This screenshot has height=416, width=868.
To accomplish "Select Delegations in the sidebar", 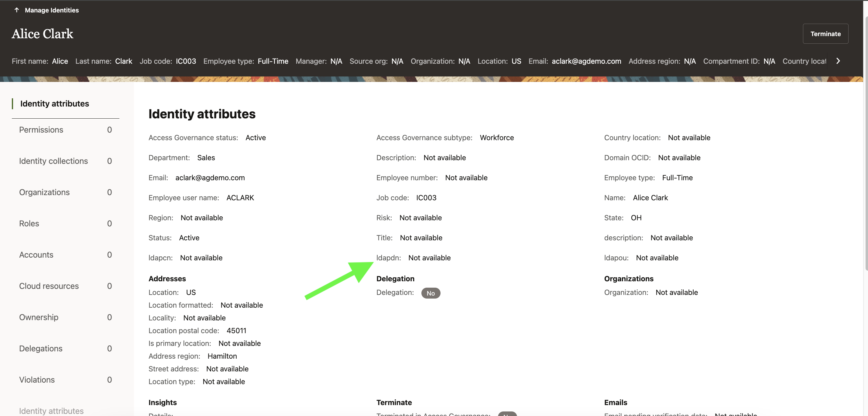I will tap(40, 348).
